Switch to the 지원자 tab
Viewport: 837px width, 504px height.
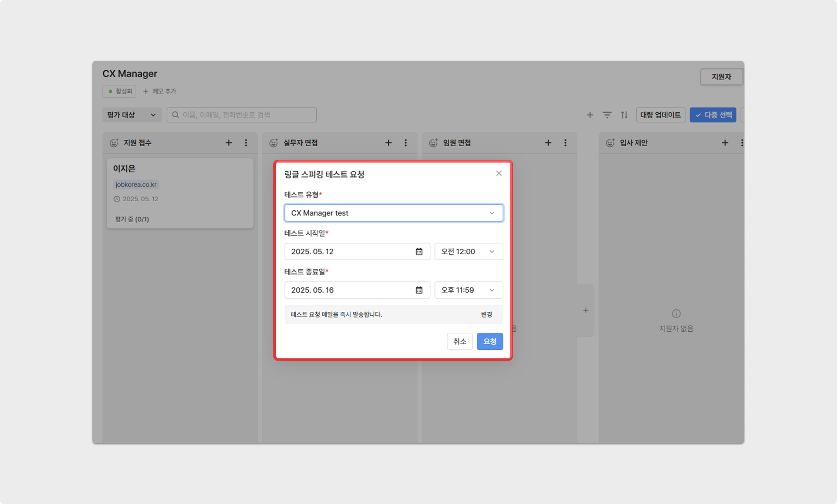tap(721, 77)
